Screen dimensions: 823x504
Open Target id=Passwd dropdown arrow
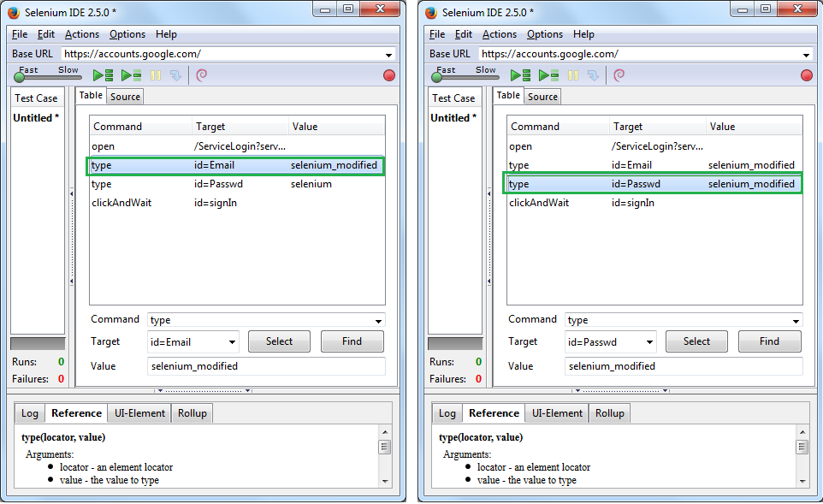[648, 342]
